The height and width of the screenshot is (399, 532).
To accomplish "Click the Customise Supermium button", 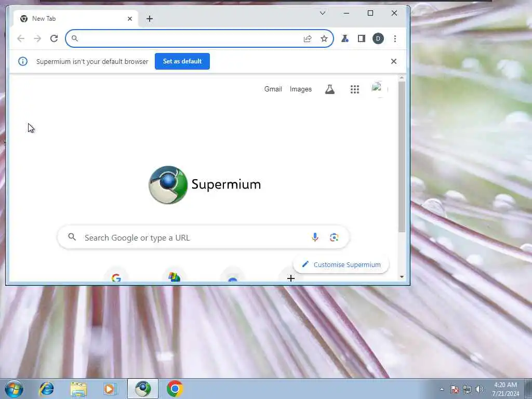I will point(341,264).
